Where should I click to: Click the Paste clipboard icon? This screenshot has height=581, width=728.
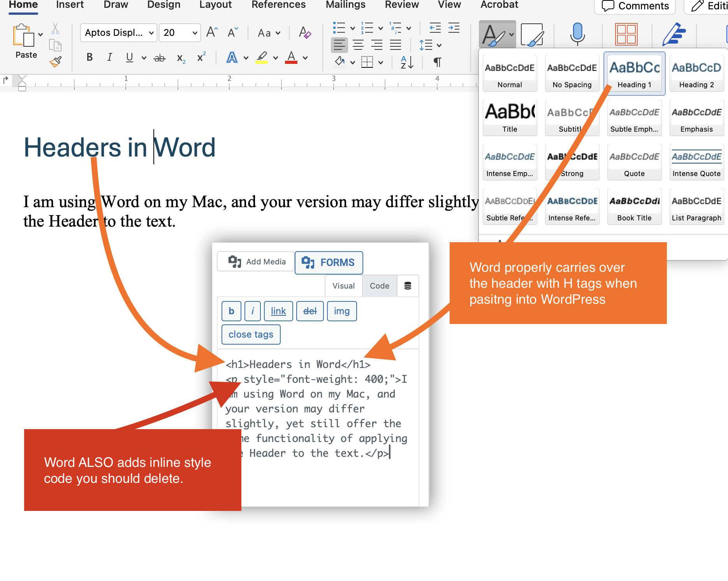click(24, 36)
